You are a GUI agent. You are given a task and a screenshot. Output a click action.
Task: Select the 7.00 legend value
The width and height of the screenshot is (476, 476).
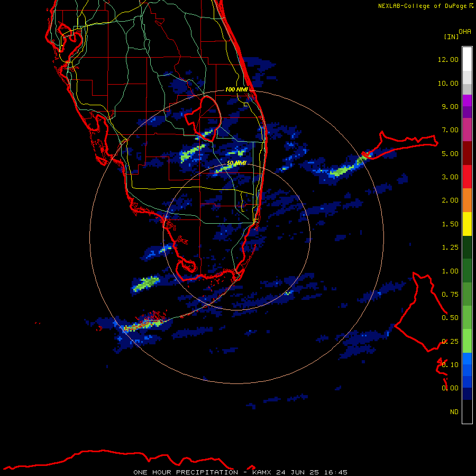[450, 130]
